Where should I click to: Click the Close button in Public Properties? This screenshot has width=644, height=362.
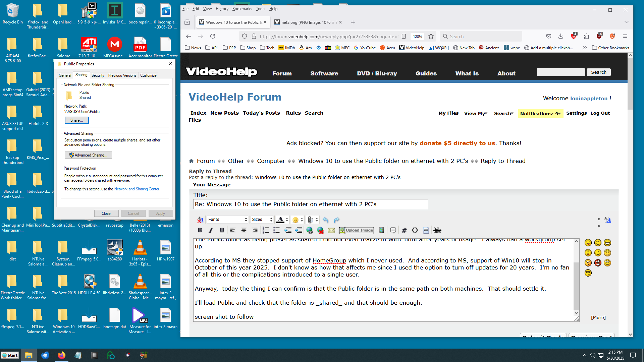[106, 214]
